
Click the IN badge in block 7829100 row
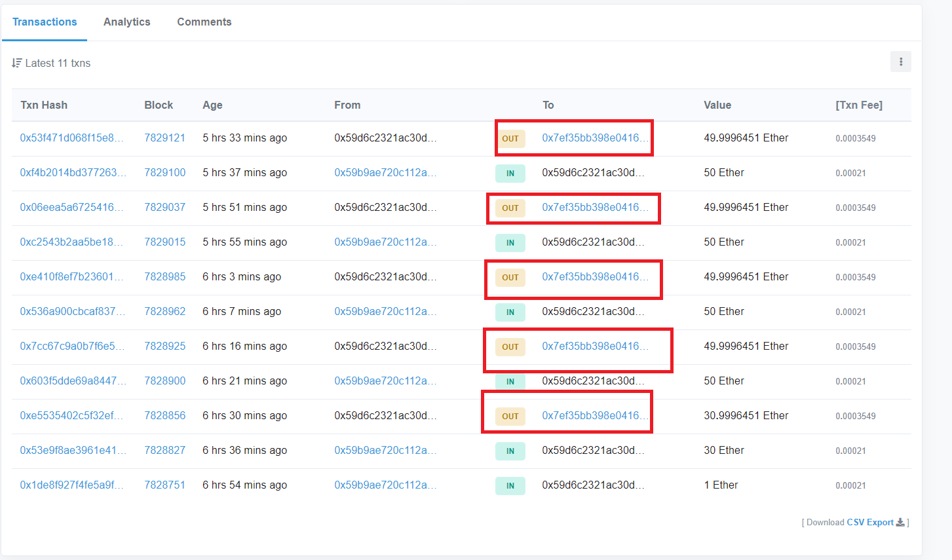coord(510,173)
